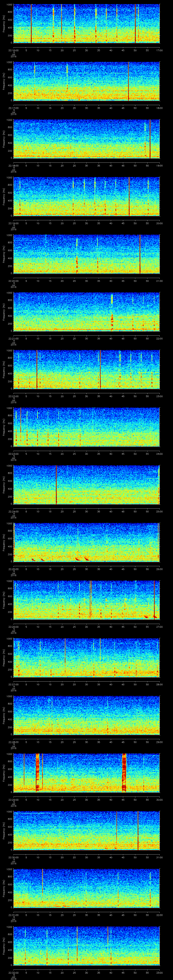The height and width of the screenshot is (980, 173).
Task: Select the '22:27:00' time axis label
Action: pos(14,684)
